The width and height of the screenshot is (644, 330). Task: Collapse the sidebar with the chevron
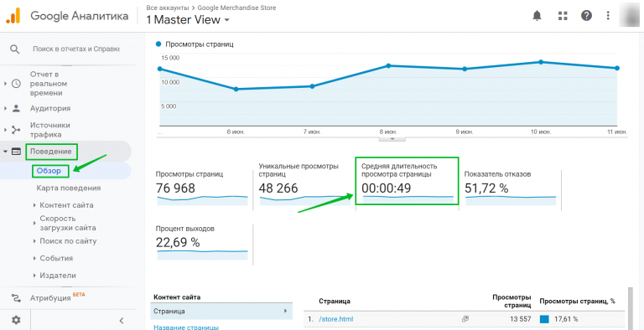point(121,321)
